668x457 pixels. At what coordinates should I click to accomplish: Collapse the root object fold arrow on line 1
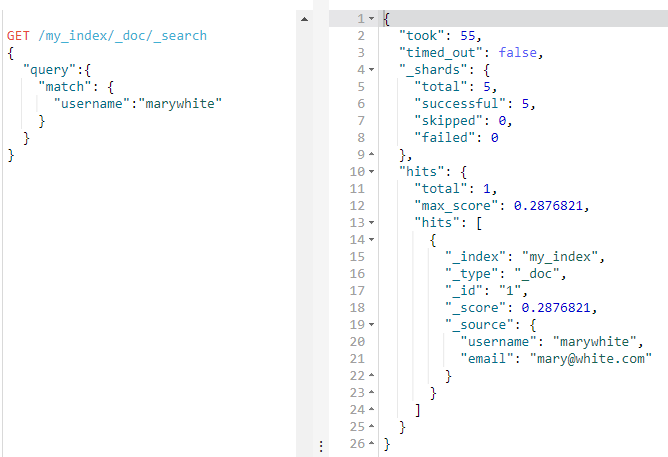pyautogui.click(x=371, y=19)
